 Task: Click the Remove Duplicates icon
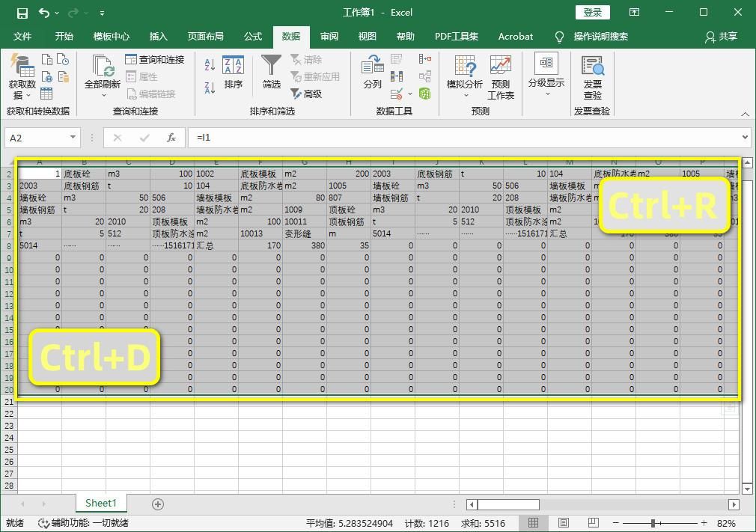click(x=397, y=76)
